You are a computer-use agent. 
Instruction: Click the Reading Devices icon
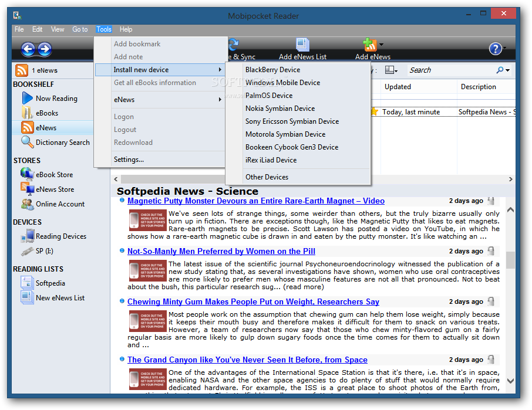[27, 236]
